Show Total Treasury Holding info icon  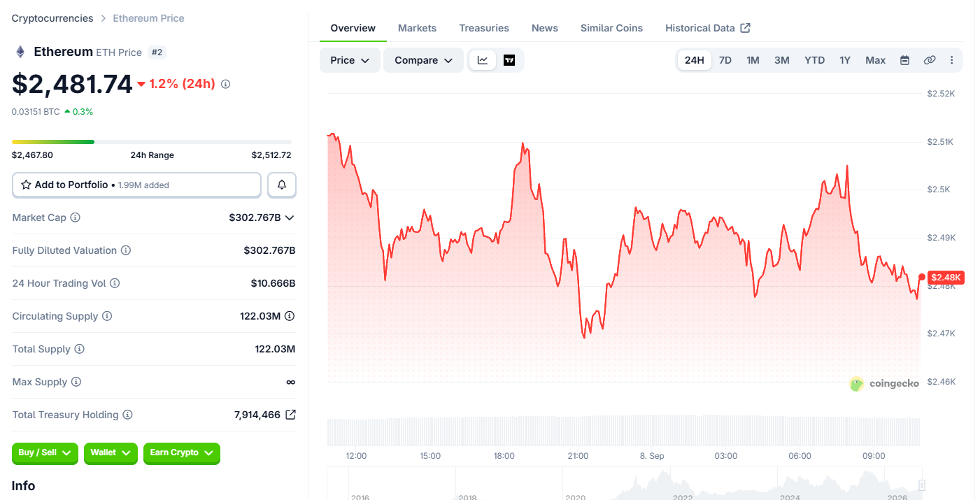point(127,415)
